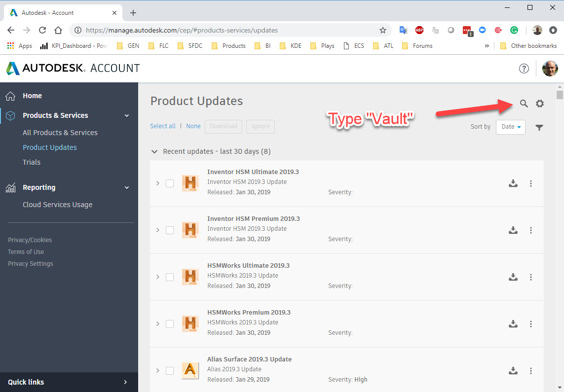The height and width of the screenshot is (392, 564).
Task: Check the Alias Surface 2019.3 checkbox
Action: pyautogui.click(x=170, y=370)
